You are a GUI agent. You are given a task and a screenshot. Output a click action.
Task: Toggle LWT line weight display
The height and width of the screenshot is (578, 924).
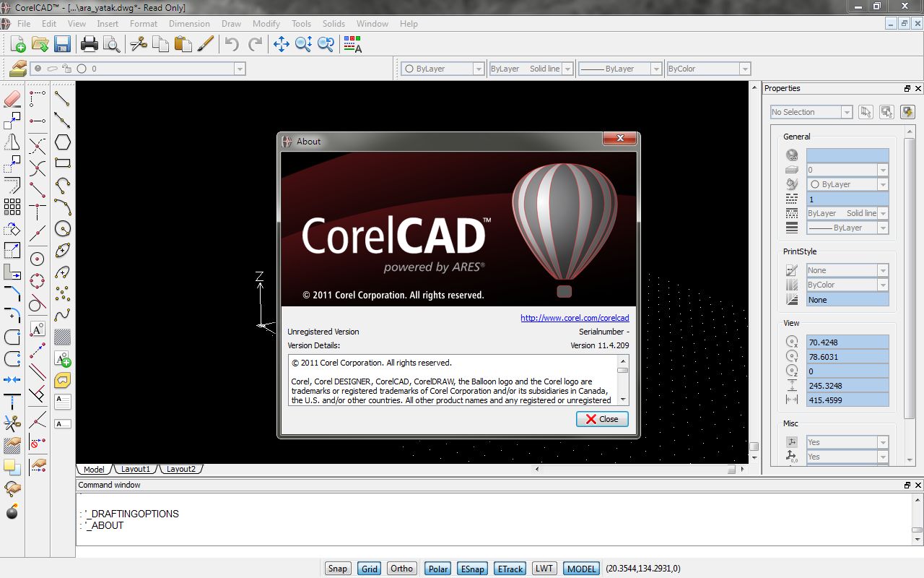544,569
